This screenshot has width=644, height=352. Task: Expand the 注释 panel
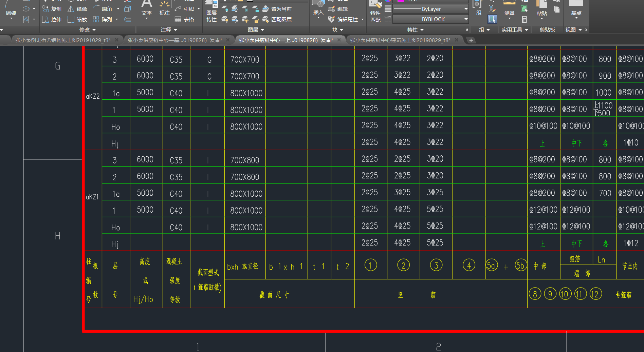click(x=169, y=30)
